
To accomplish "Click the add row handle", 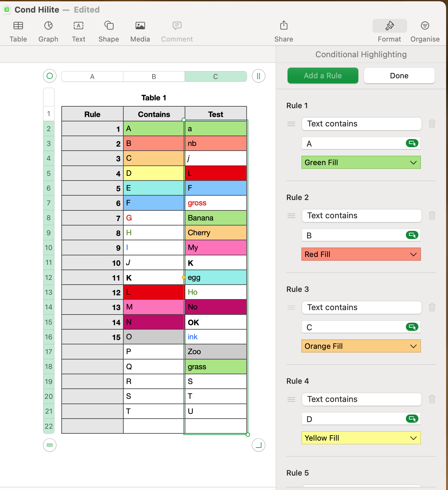I will pos(50,445).
